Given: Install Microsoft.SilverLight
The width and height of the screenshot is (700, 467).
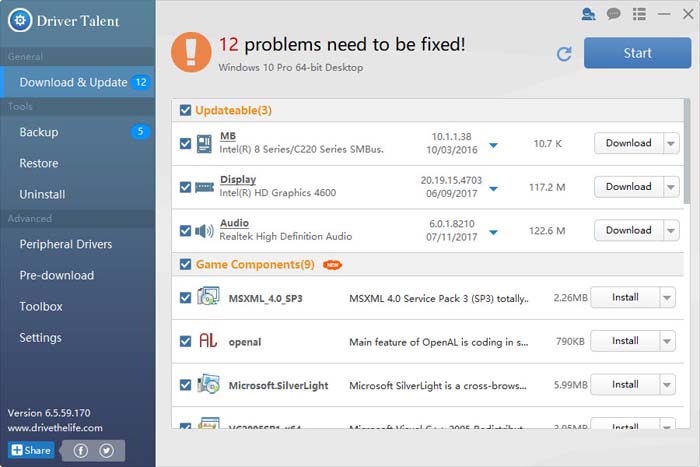Looking at the screenshot, I should click(x=625, y=384).
